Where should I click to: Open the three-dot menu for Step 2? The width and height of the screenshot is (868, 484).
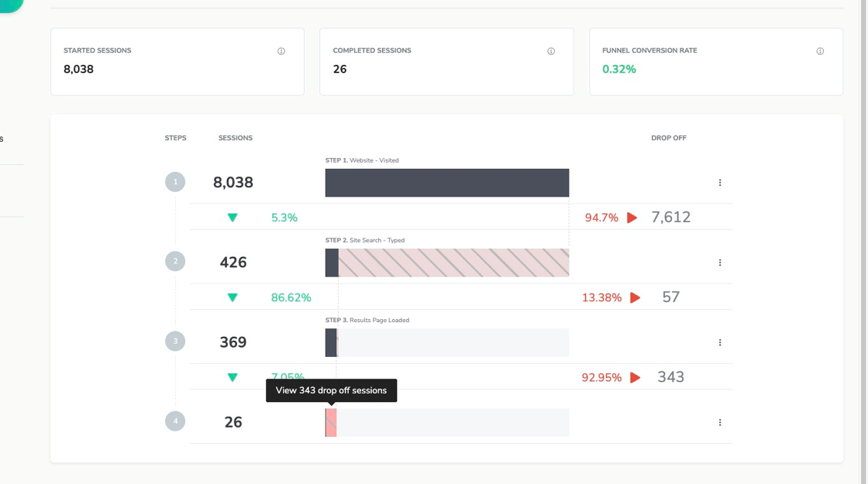point(720,263)
